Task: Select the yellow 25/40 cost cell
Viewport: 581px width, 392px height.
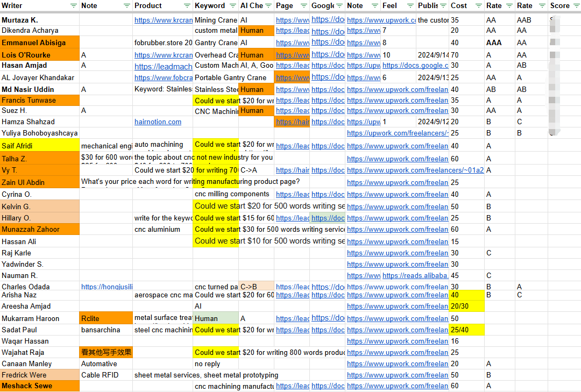Action: click(466, 330)
